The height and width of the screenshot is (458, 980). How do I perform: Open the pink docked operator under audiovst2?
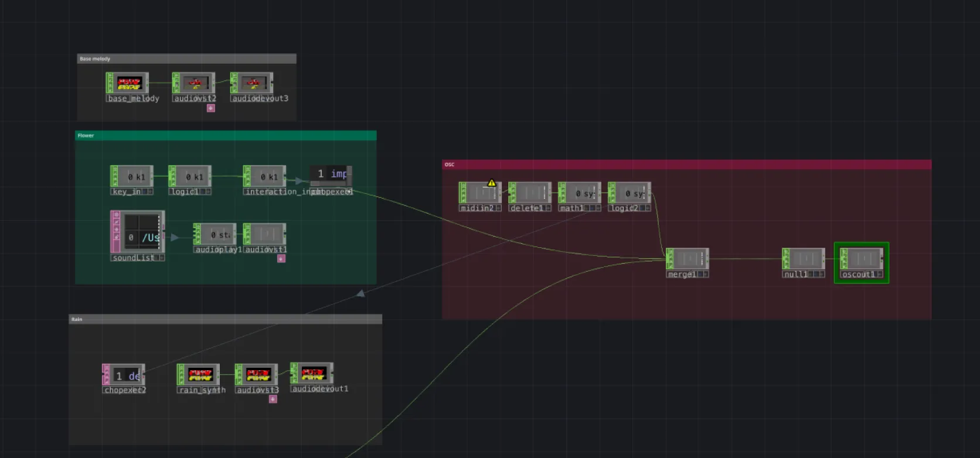point(211,108)
